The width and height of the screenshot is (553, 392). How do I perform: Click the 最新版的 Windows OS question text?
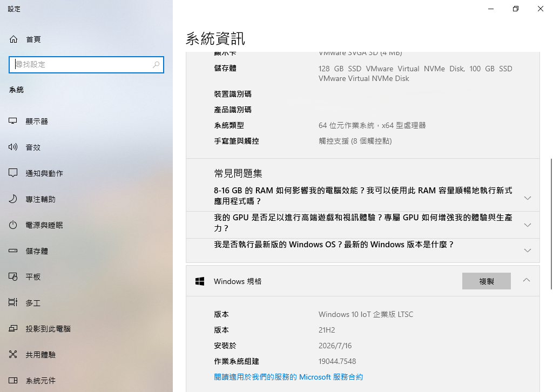[x=334, y=245]
